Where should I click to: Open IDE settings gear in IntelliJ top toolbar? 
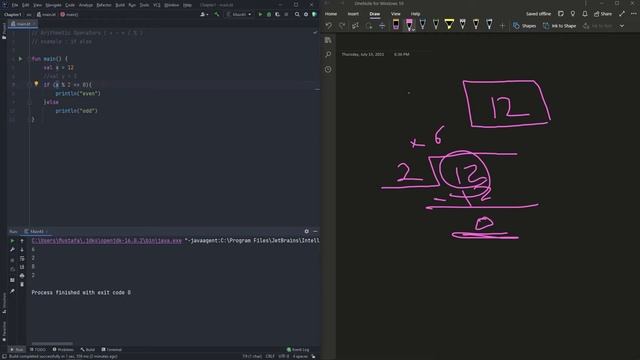[x=306, y=14]
